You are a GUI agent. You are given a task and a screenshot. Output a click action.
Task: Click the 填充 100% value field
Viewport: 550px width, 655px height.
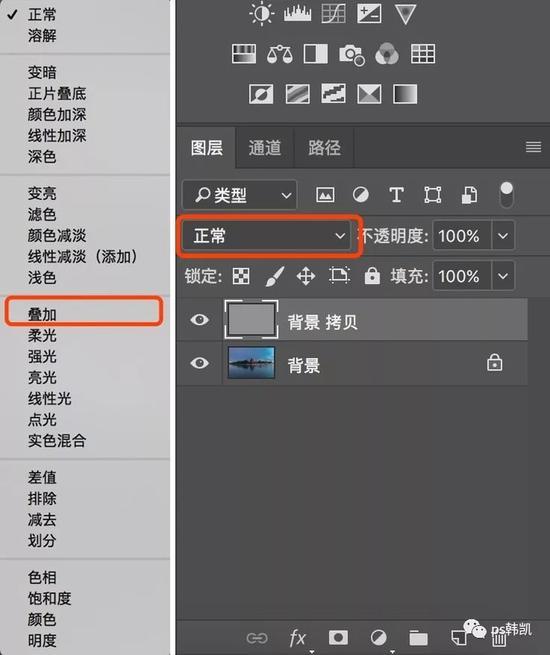(462, 276)
